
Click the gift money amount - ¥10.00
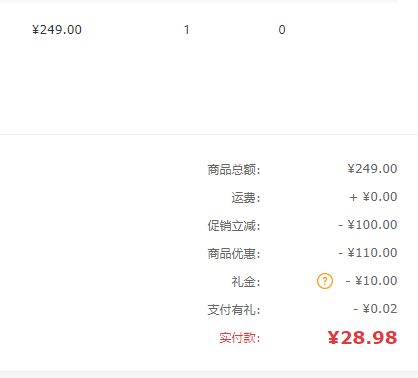coord(371,281)
